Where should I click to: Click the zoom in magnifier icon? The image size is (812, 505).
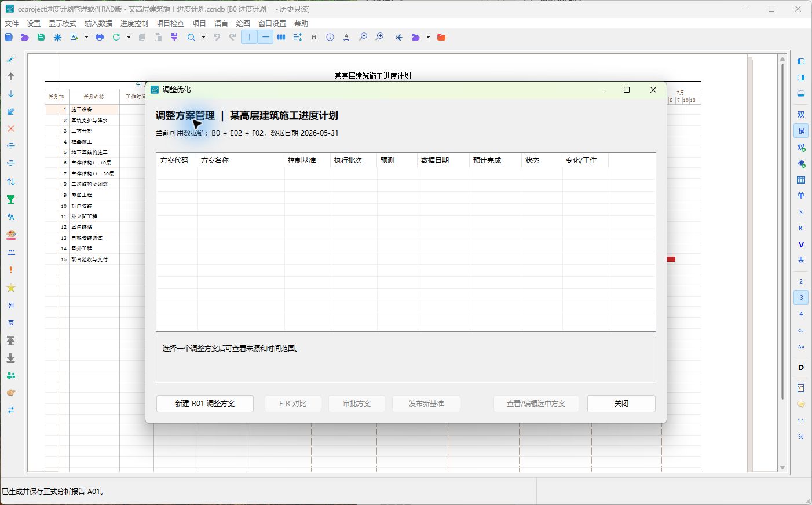tap(379, 37)
